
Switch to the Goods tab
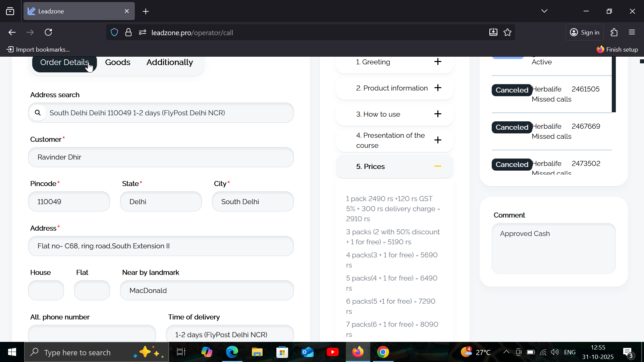coord(117,62)
